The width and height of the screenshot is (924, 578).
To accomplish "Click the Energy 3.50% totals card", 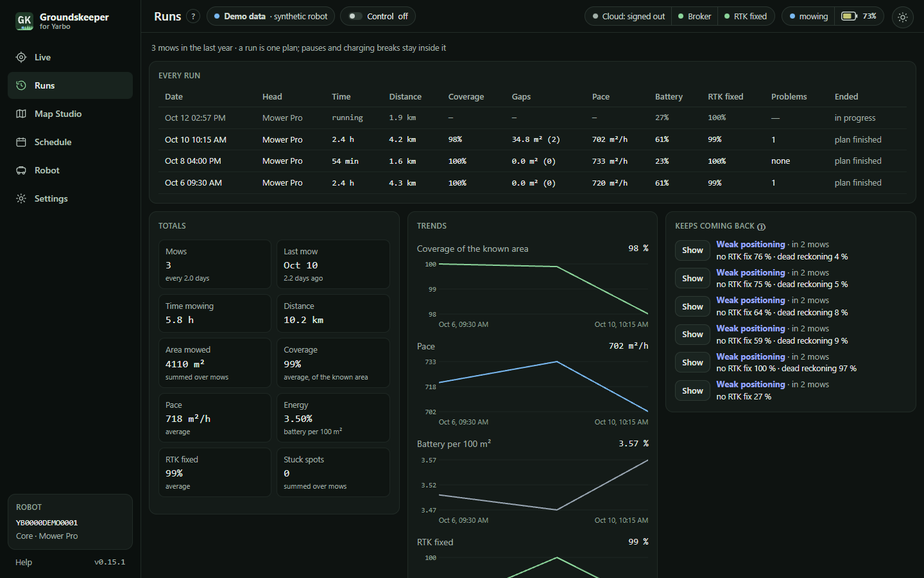I will [x=333, y=417].
